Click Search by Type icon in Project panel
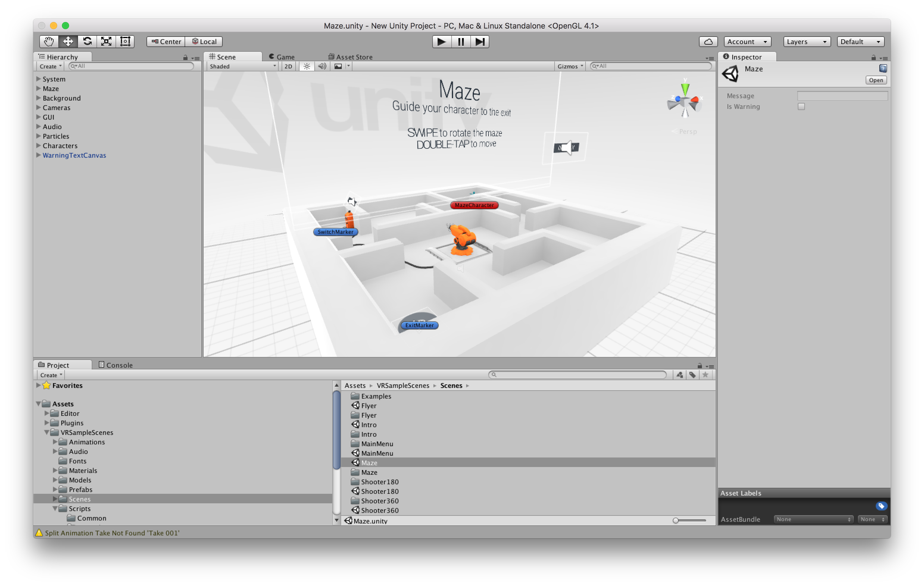Viewport: 924px width, 586px height. coord(680,375)
